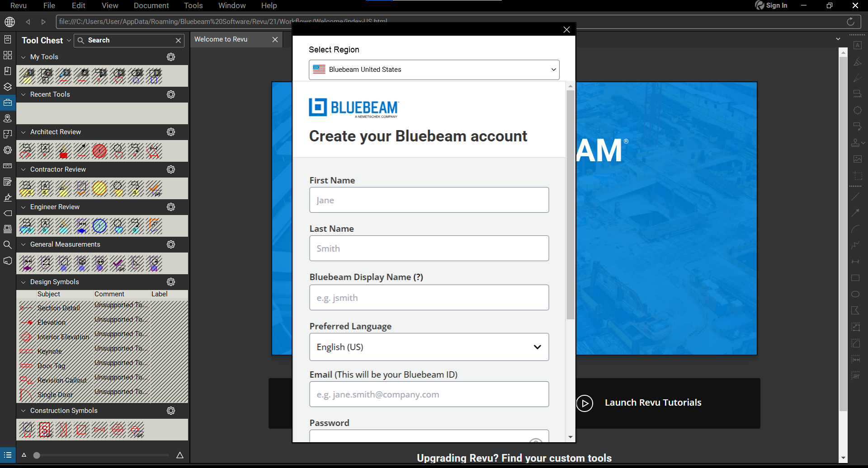Viewport: 868px width, 468px height.
Task: Open the Tool Chest panel icon
Action: [8, 103]
